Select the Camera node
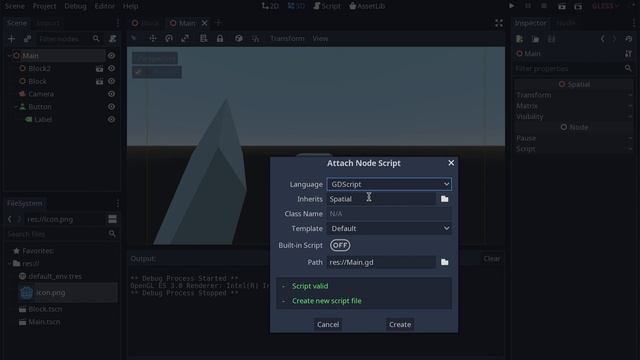640x360 pixels. coord(41,94)
